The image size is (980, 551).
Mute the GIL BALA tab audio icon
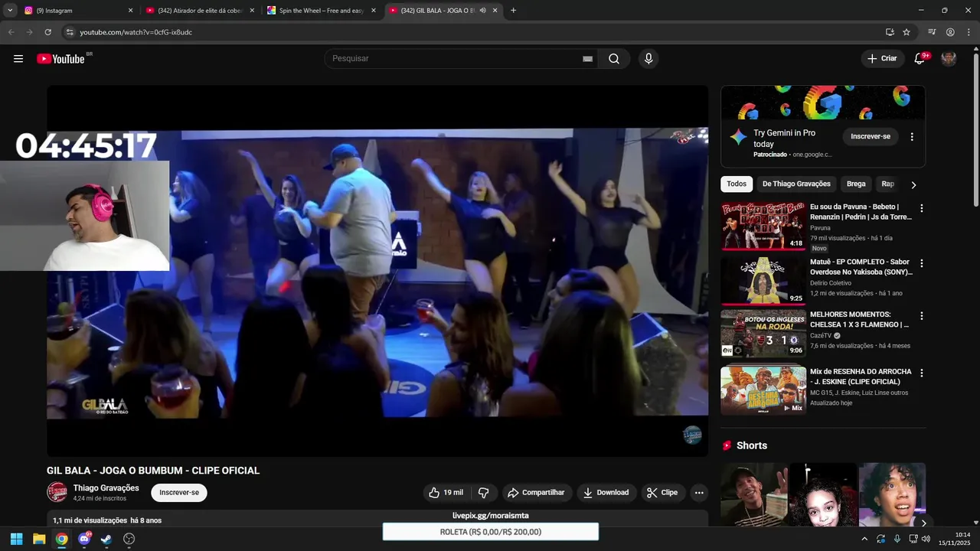click(482, 11)
